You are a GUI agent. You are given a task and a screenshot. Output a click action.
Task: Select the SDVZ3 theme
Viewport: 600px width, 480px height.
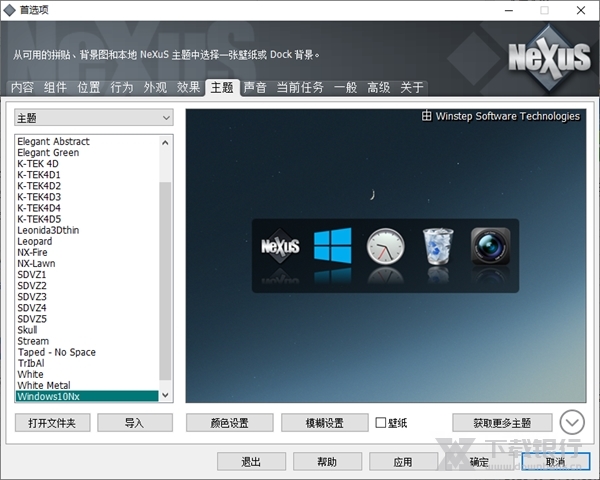coord(87,297)
